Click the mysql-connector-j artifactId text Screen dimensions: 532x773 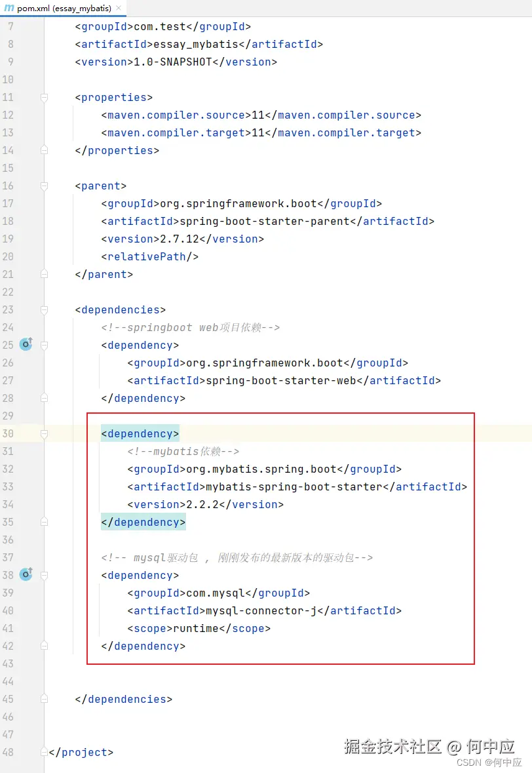tap(261, 610)
